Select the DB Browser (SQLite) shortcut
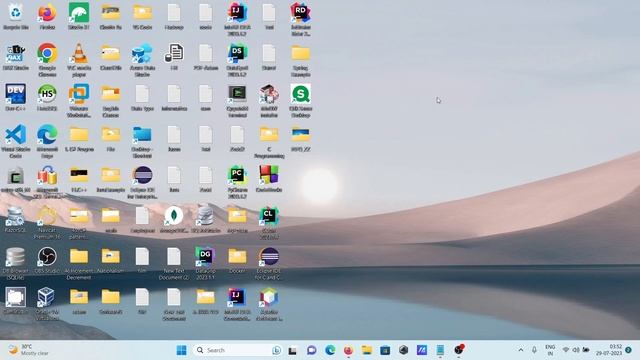This screenshot has width=640, height=360. 16,263
